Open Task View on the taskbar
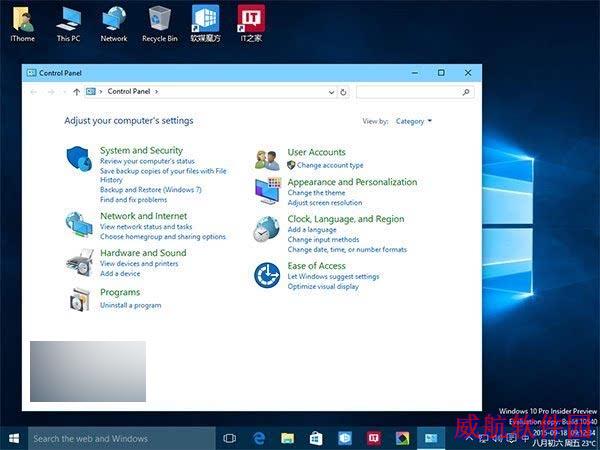Image resolution: width=600 pixels, height=450 pixels. [229, 438]
